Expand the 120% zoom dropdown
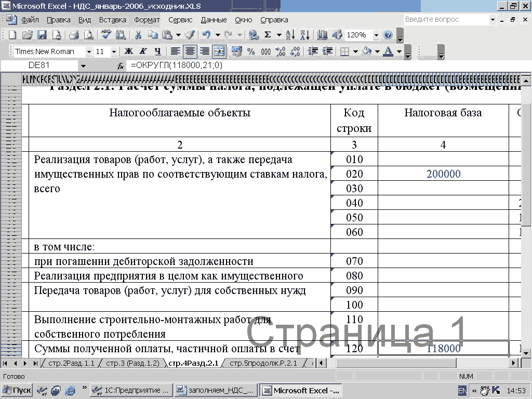Viewport: 532px width, 399px height. tap(376, 35)
